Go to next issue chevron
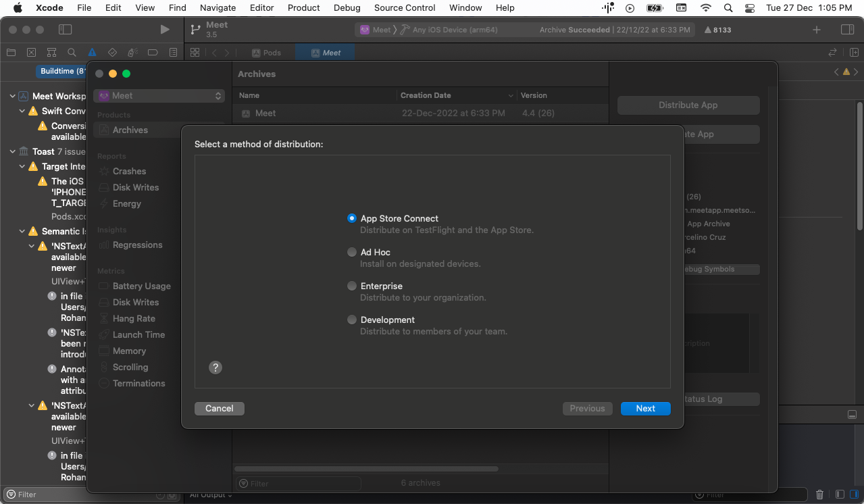 click(856, 72)
